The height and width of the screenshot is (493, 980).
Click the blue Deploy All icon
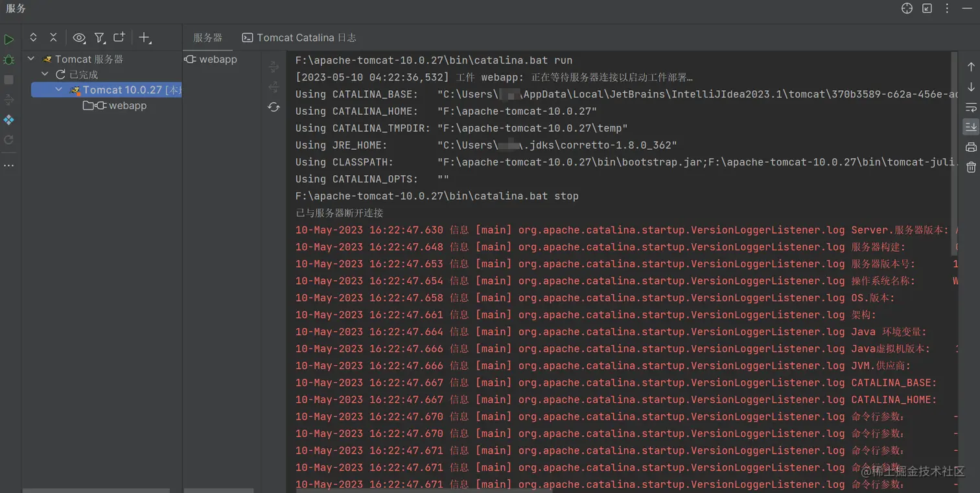tap(9, 120)
